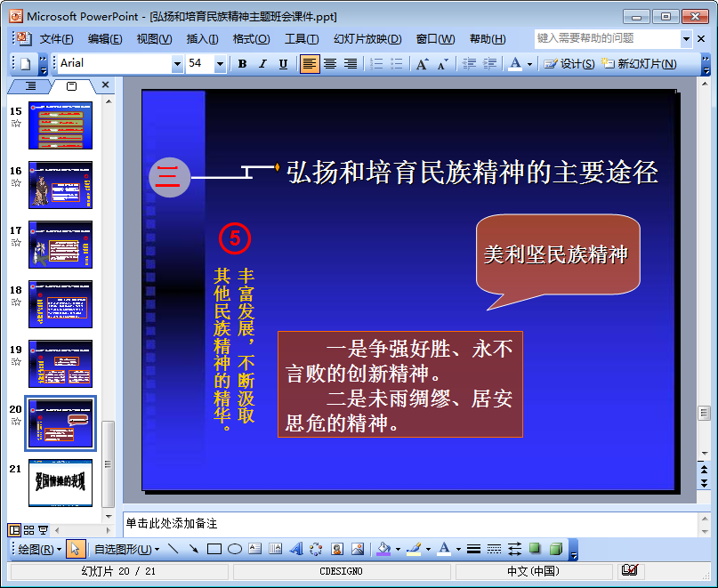Screen dimensions: 718x588
Task: Click 新幻灯片(N) to add a new slide
Action: (639, 64)
